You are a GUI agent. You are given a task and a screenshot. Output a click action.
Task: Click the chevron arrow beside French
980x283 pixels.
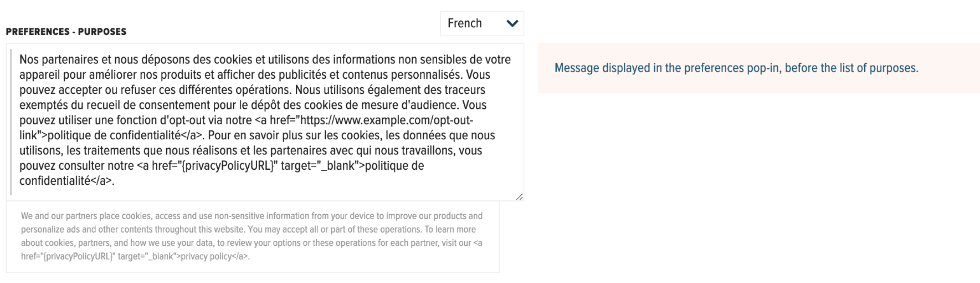tap(512, 23)
